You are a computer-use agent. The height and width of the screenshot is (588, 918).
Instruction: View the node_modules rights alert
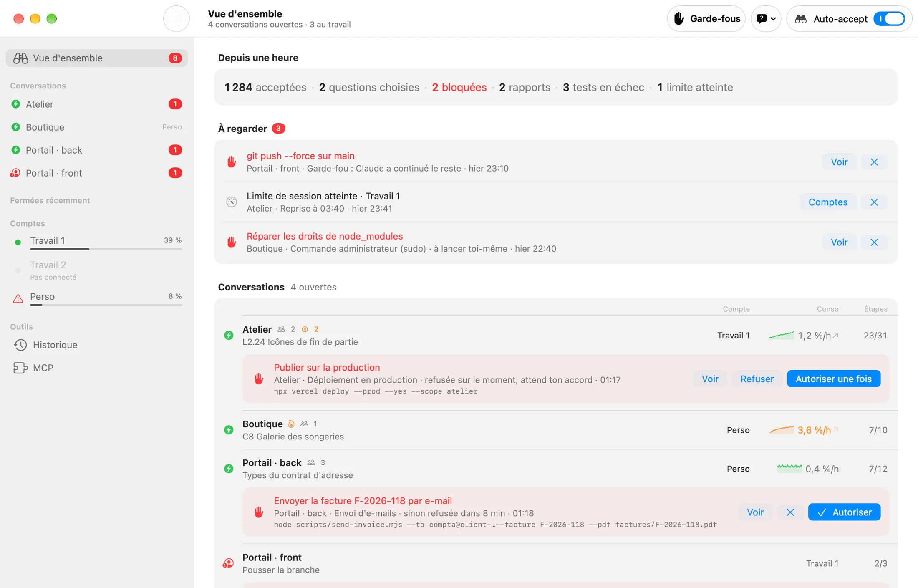839,242
